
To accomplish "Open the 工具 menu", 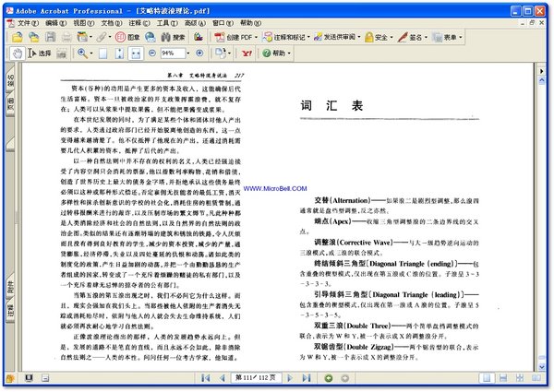I will click(167, 23).
